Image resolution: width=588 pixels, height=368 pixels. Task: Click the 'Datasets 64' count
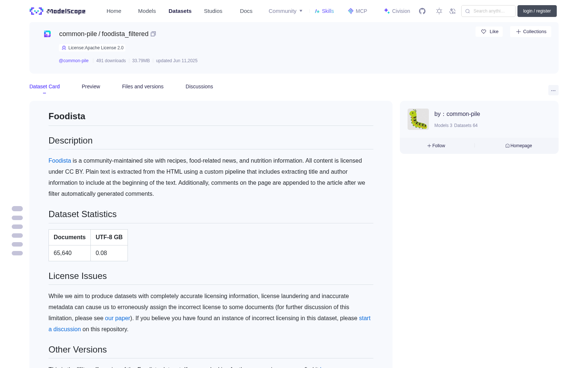[x=466, y=125]
